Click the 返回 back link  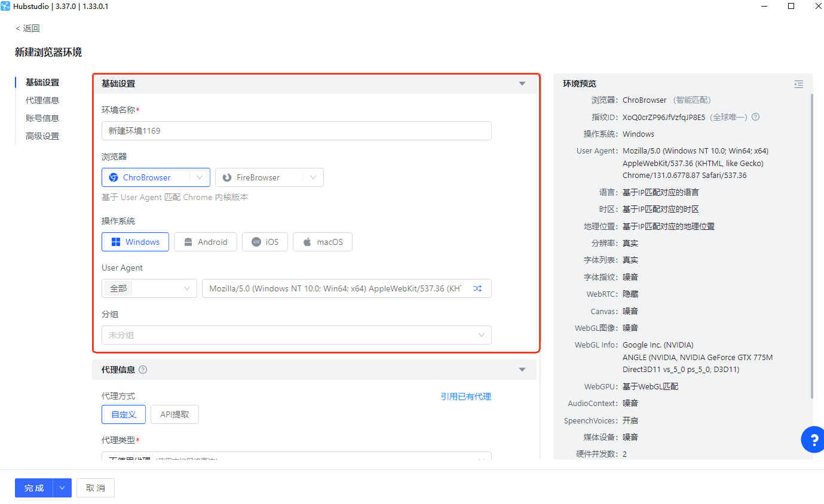pos(27,28)
